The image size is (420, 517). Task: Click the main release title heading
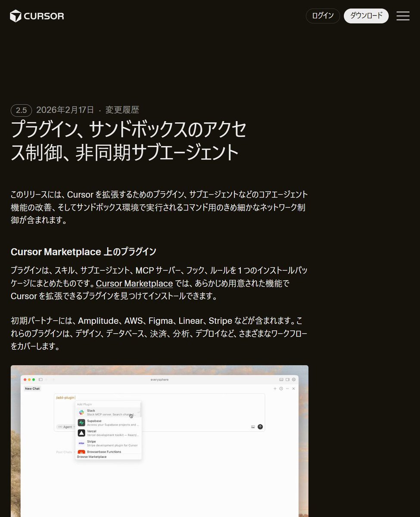click(128, 141)
